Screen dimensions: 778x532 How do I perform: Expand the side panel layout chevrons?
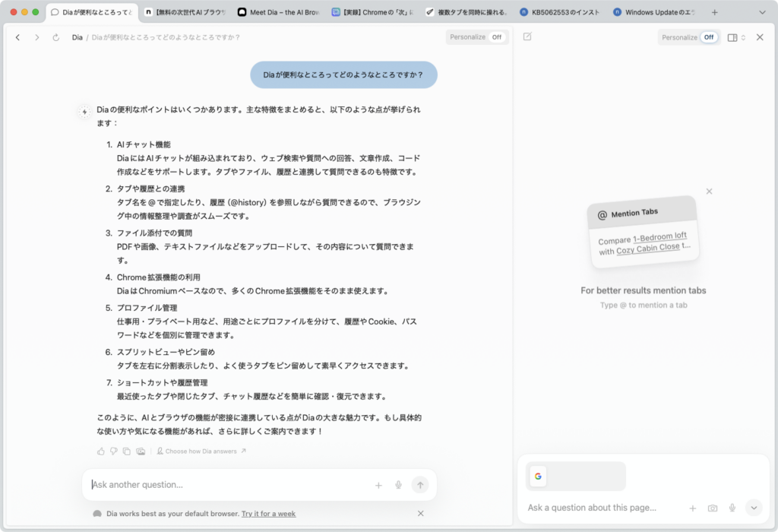pyautogui.click(x=743, y=38)
